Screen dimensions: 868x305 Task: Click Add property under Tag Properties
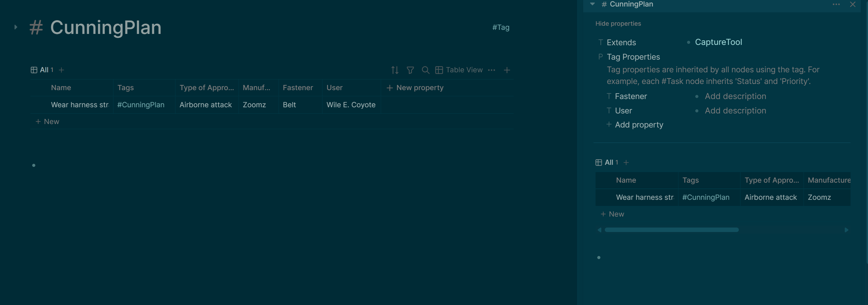(638, 125)
